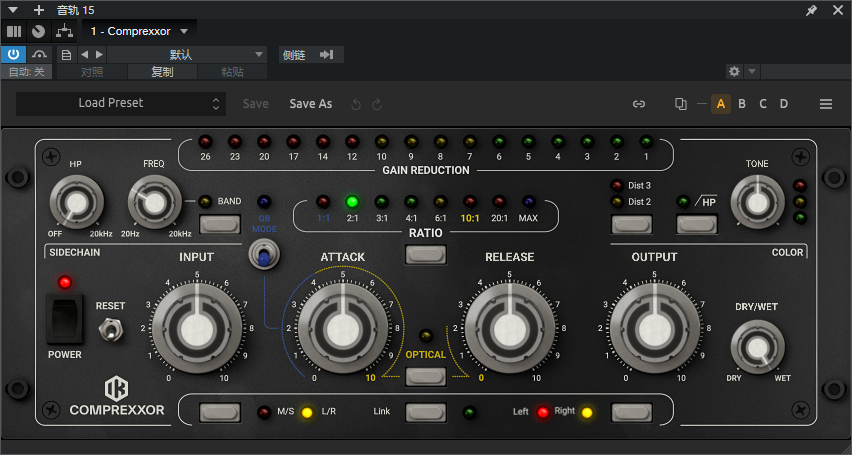Click the 10:1 ratio LED
The width and height of the screenshot is (852, 455).
(x=469, y=202)
